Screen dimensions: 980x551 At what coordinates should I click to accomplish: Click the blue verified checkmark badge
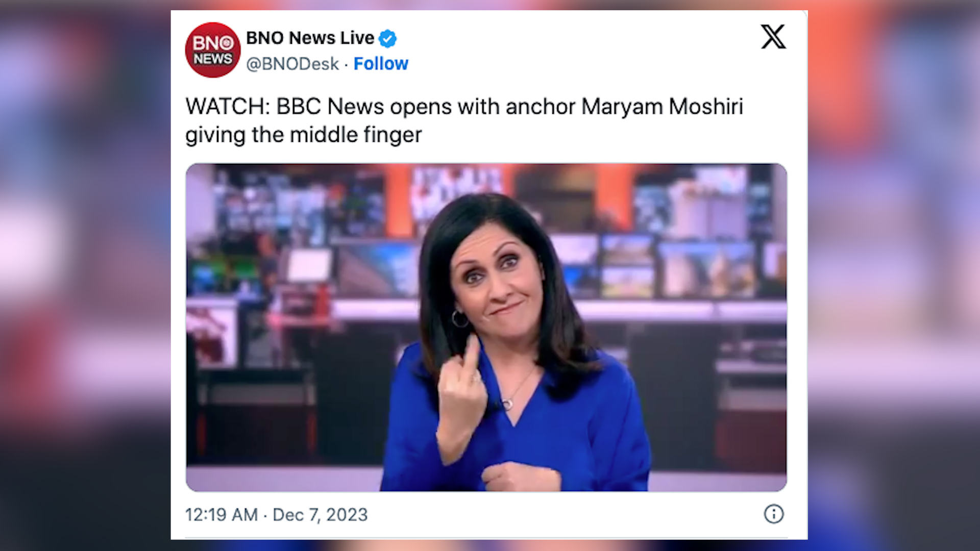click(x=387, y=38)
